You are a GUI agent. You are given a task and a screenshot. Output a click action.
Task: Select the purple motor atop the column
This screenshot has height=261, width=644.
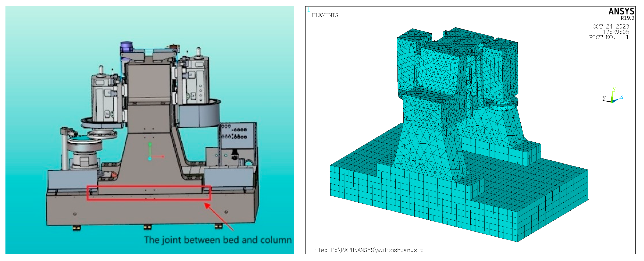127,47
